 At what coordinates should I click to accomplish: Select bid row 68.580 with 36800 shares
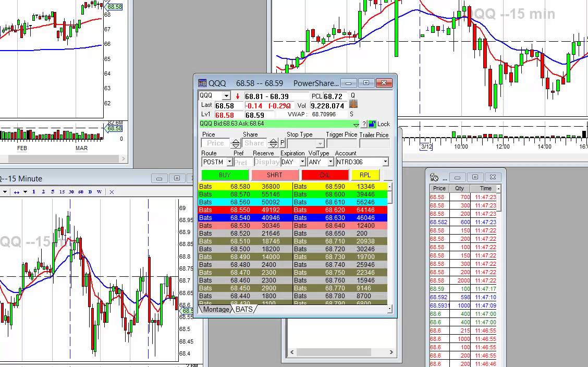pos(245,186)
